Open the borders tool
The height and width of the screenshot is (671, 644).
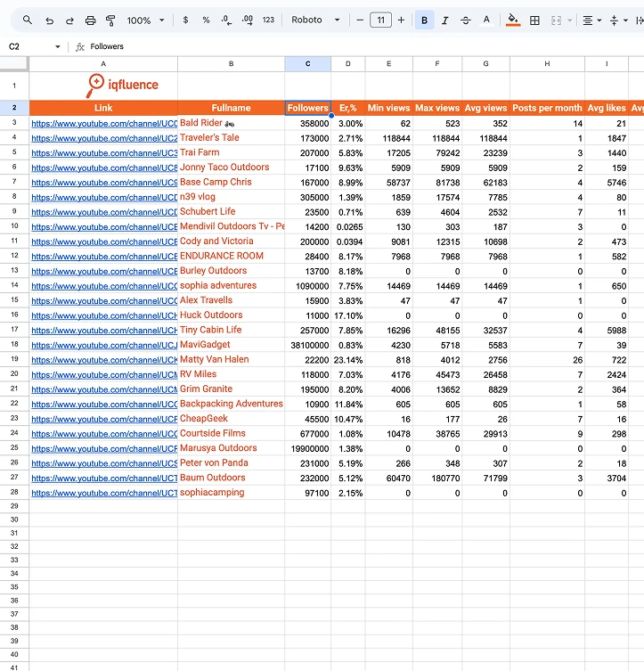(534, 20)
